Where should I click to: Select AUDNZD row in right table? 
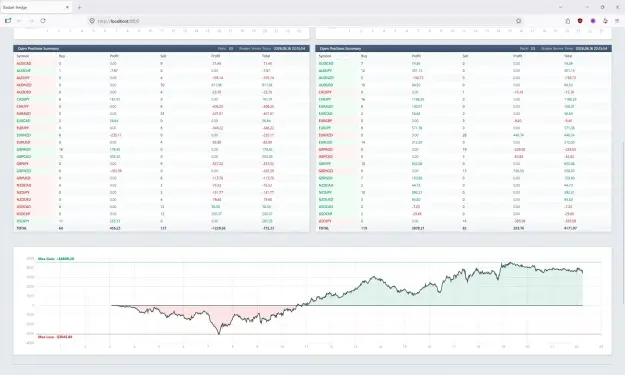point(464,78)
